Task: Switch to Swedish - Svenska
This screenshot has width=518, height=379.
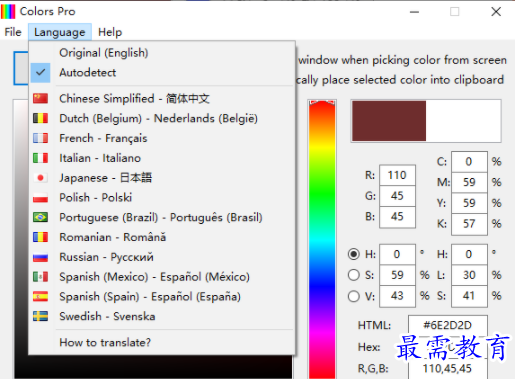Action: click(x=162, y=316)
